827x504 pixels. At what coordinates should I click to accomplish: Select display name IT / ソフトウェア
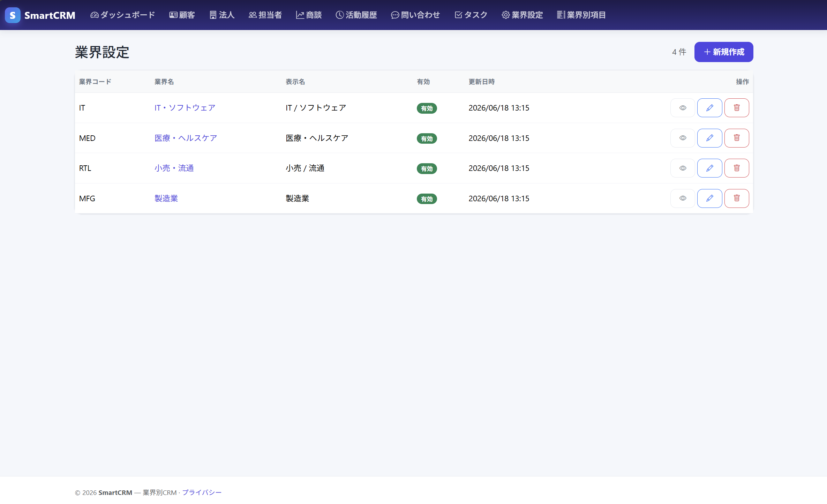click(316, 108)
